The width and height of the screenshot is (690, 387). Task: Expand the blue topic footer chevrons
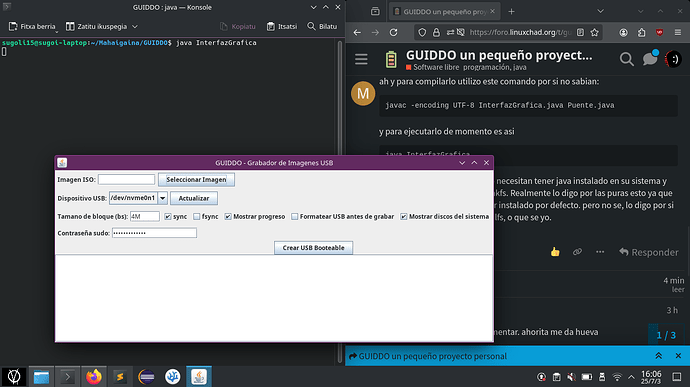658,356
